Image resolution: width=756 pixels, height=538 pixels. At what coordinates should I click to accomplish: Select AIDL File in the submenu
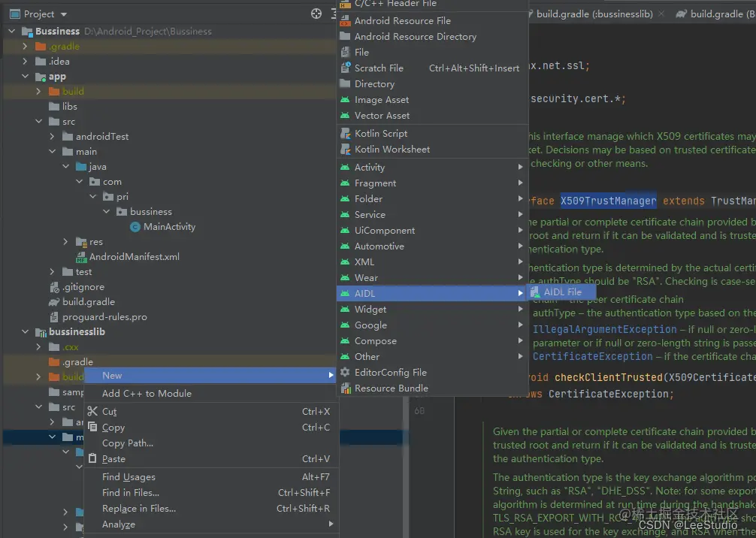[561, 292]
